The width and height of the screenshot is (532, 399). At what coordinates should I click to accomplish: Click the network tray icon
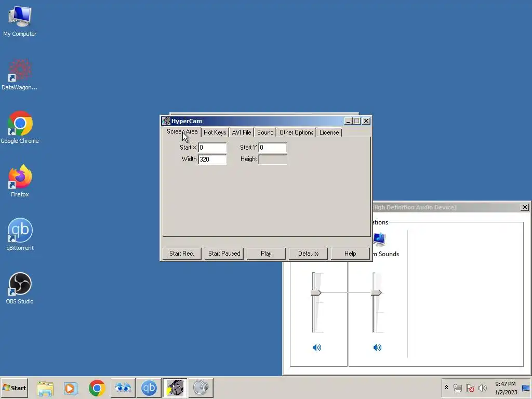point(458,388)
